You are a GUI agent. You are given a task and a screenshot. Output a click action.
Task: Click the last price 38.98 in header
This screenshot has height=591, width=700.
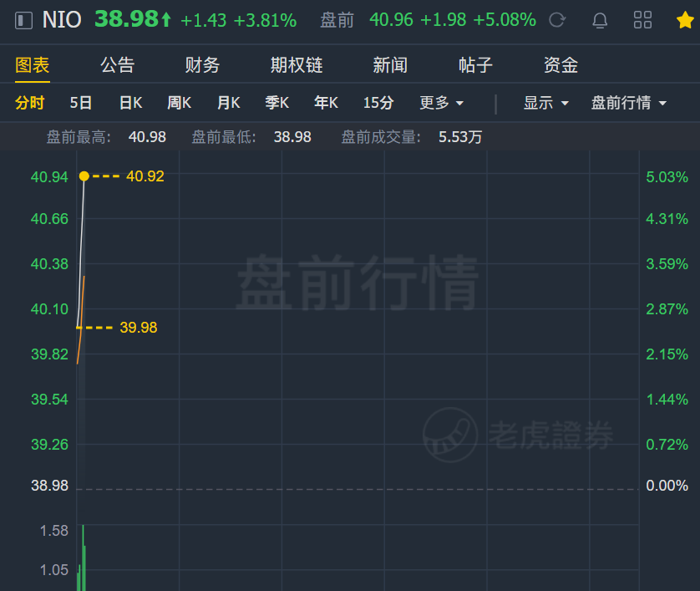pyautogui.click(x=126, y=19)
